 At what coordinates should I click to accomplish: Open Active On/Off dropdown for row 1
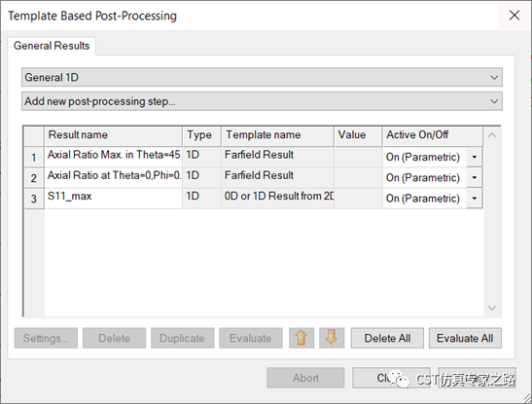(x=474, y=157)
